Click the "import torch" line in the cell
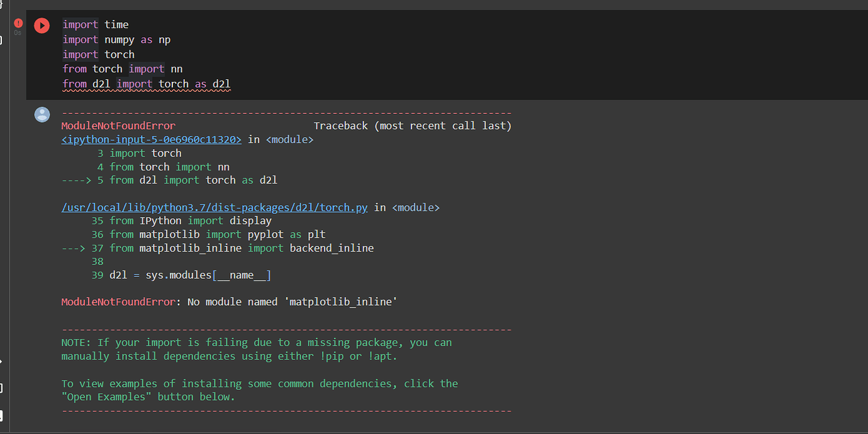 click(98, 54)
